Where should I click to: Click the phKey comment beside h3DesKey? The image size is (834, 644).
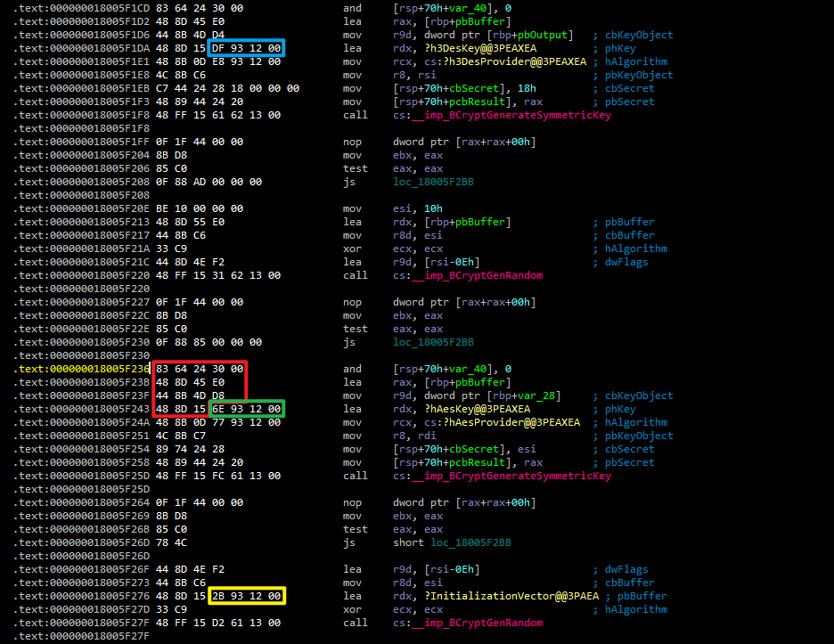tap(620, 48)
